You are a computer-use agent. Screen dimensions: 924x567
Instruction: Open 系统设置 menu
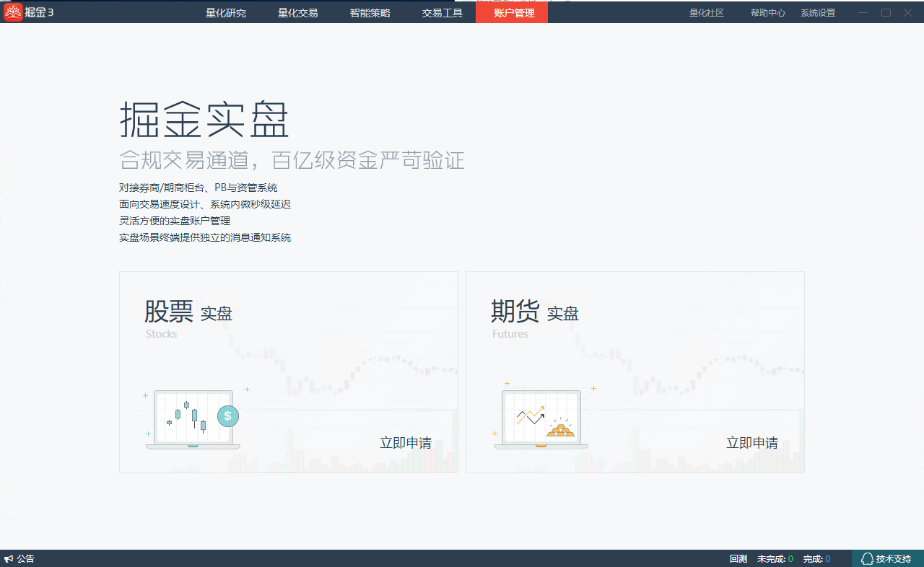click(x=818, y=13)
